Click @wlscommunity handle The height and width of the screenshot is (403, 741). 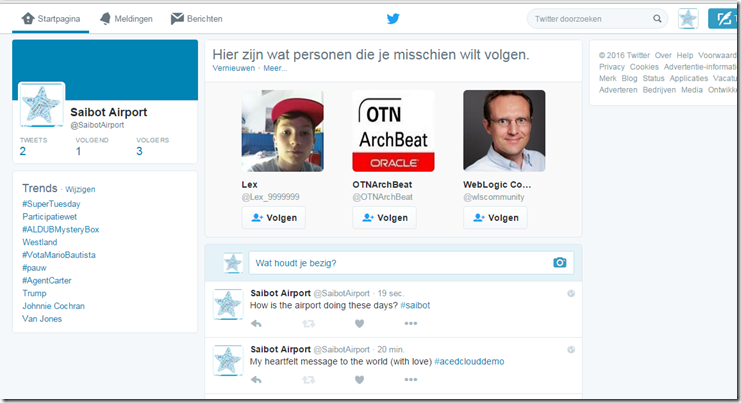pos(494,197)
